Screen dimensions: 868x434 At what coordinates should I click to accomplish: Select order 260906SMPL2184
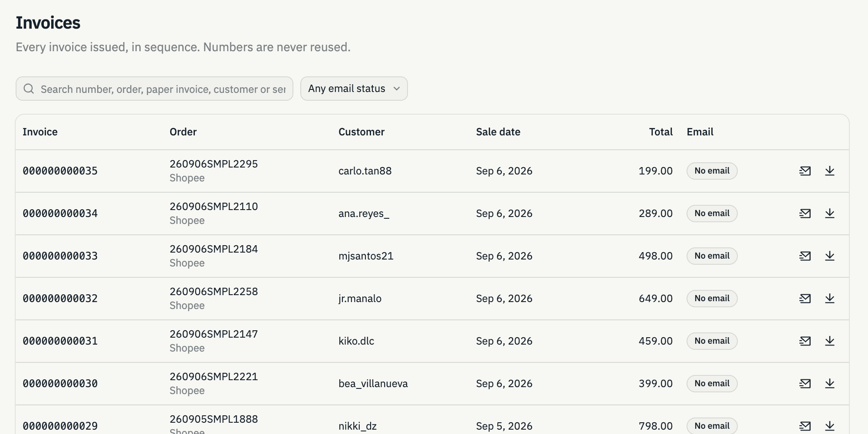pyautogui.click(x=214, y=249)
